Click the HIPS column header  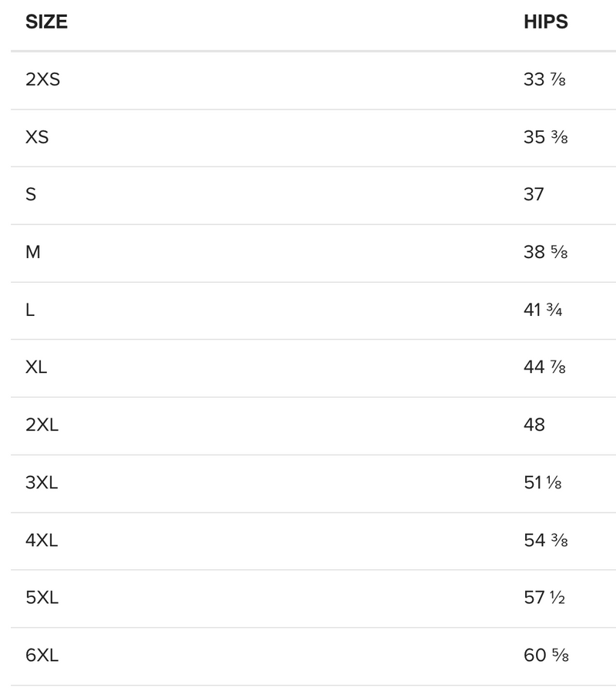point(545,22)
